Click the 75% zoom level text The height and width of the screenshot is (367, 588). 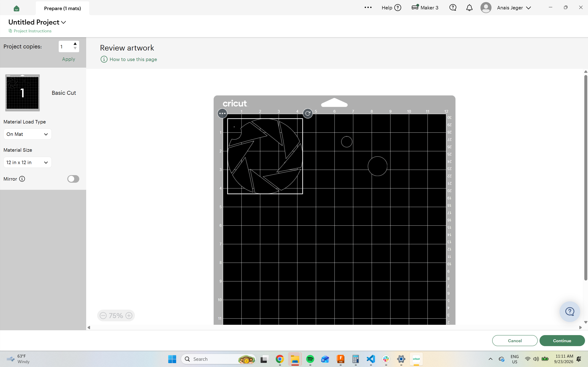tap(116, 316)
